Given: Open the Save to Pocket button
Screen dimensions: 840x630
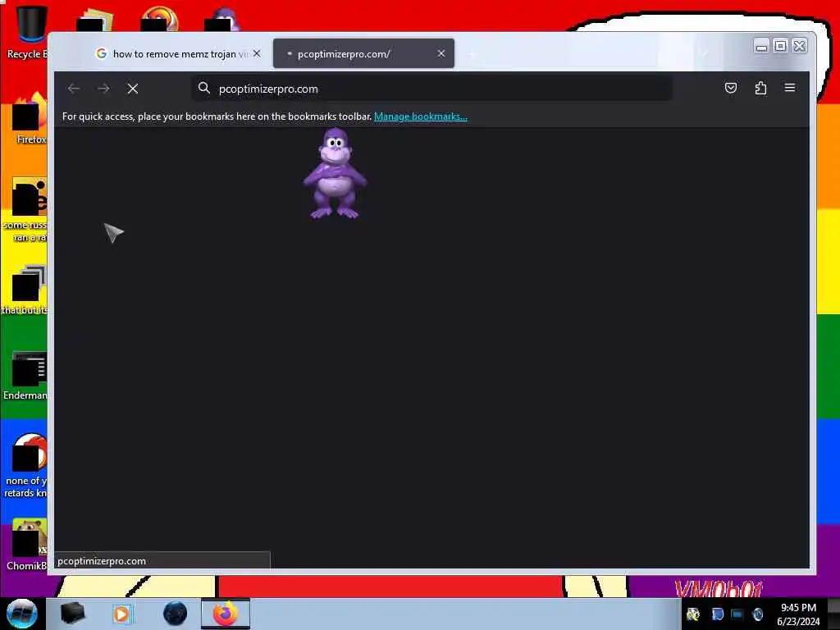Looking at the screenshot, I should [x=731, y=88].
